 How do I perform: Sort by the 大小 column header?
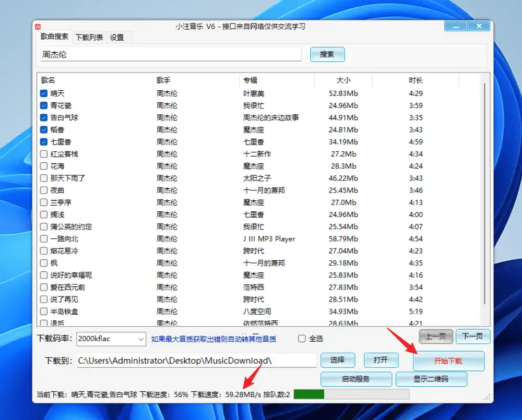[343, 80]
